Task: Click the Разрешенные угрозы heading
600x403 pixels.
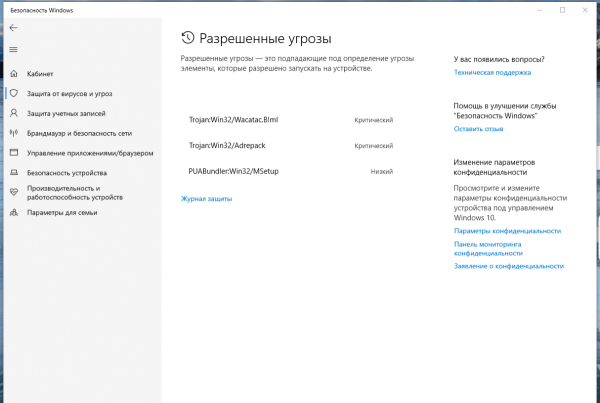Action: 265,38
